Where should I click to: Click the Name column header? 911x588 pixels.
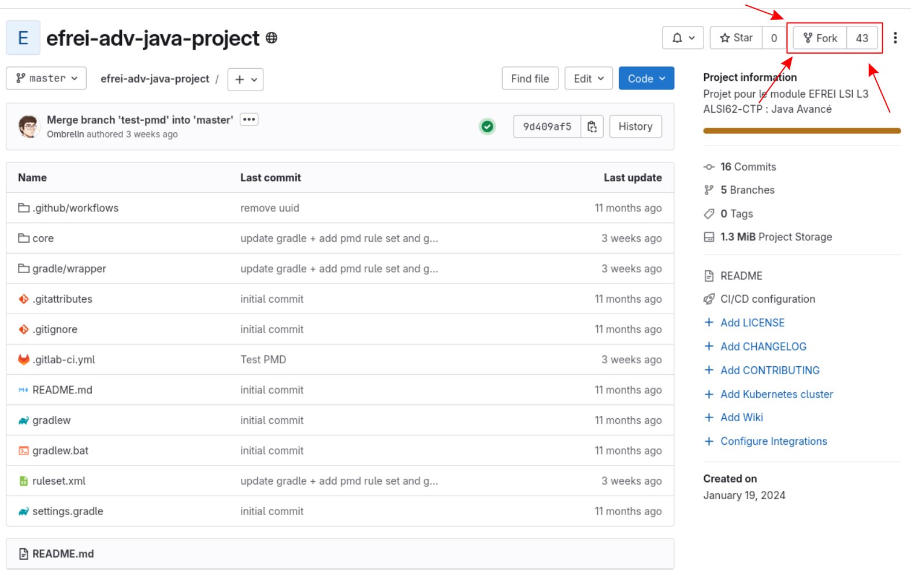click(x=32, y=177)
